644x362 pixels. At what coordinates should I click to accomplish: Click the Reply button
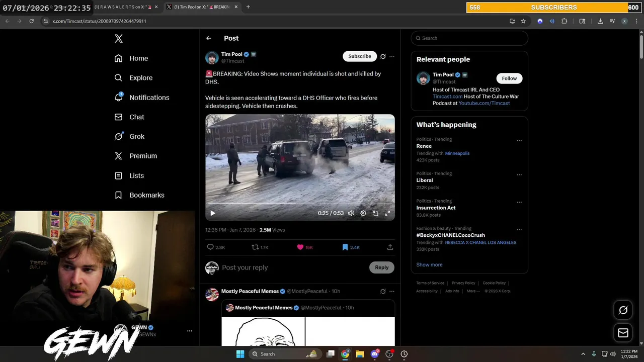382,267
